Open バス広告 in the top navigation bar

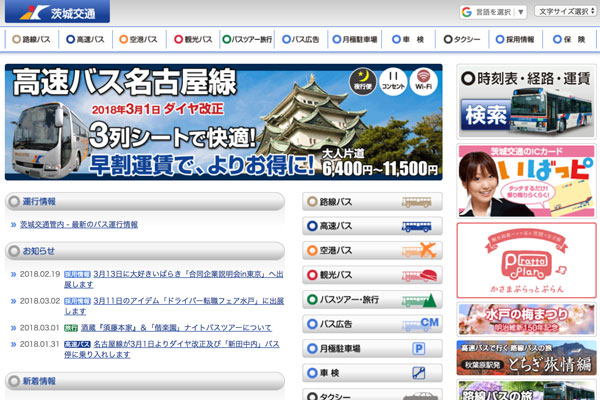301,39
